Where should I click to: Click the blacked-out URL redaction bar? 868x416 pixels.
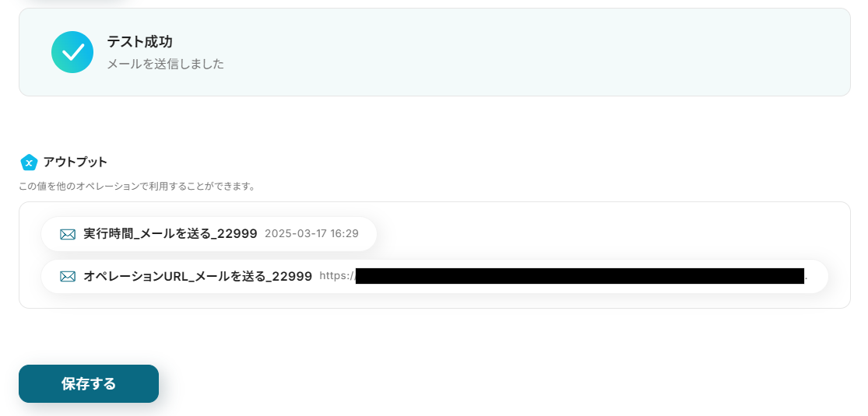click(x=580, y=276)
